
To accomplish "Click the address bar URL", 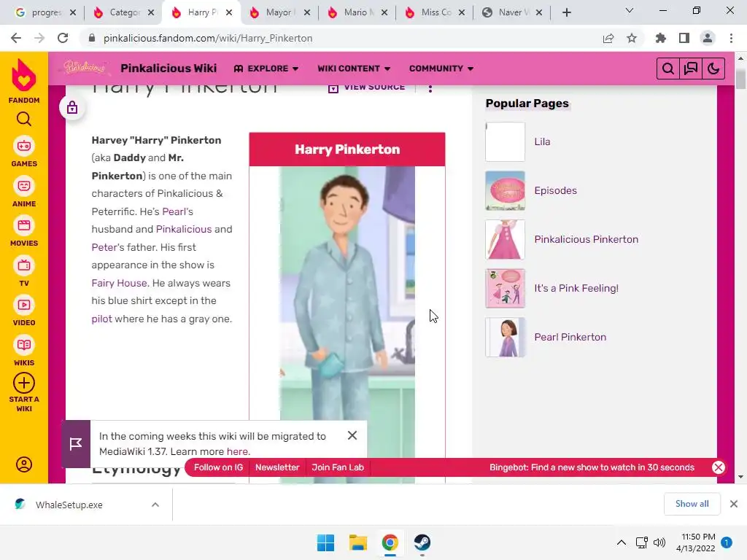I will point(208,38).
